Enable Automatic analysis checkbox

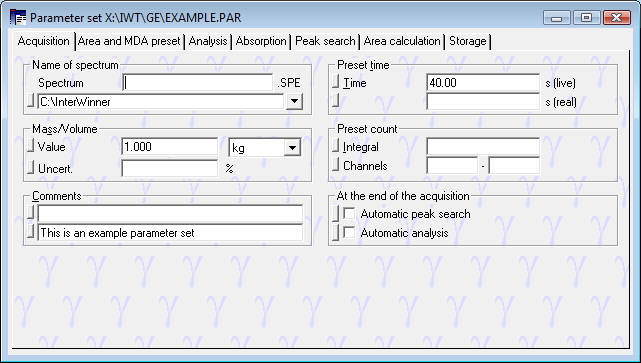tap(349, 233)
